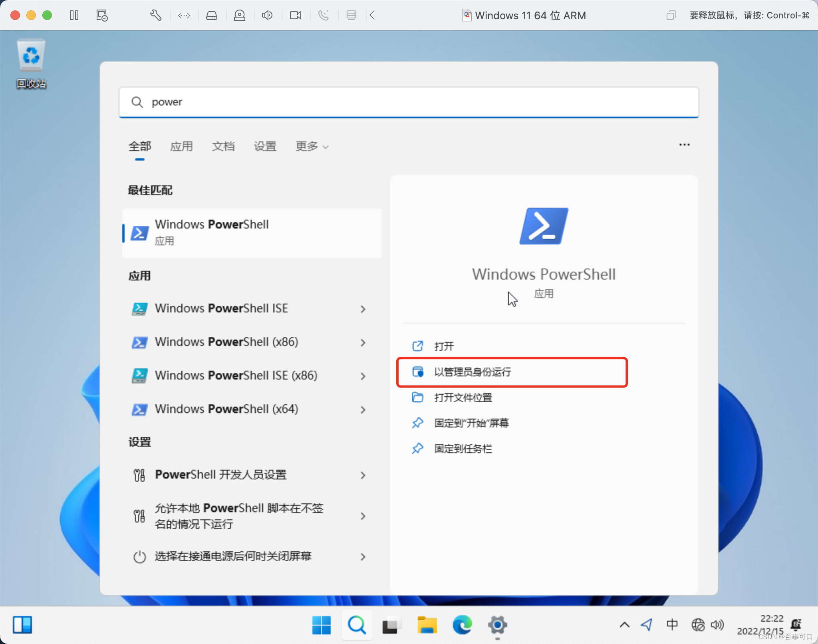Click the VM pause icon
This screenshot has height=644, width=818.
point(74,16)
